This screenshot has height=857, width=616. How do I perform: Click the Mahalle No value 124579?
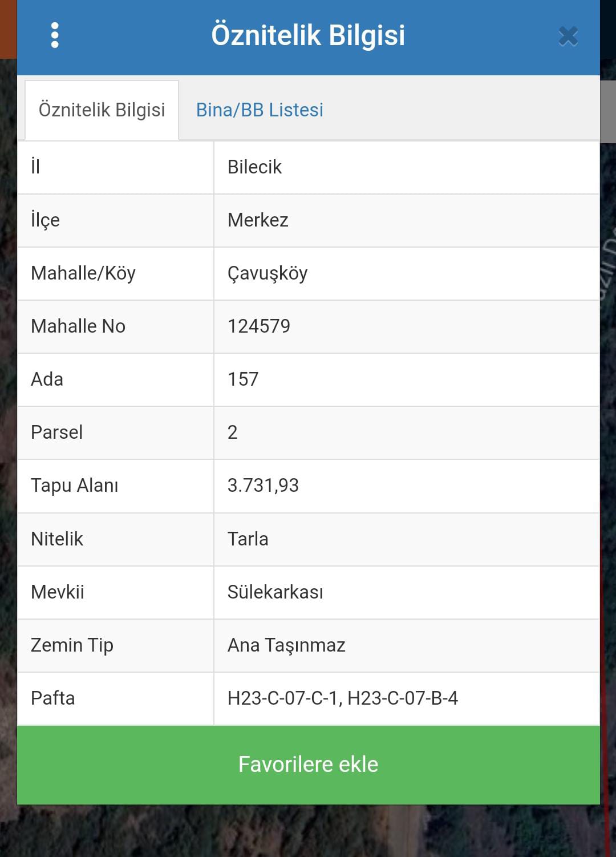coord(258,326)
